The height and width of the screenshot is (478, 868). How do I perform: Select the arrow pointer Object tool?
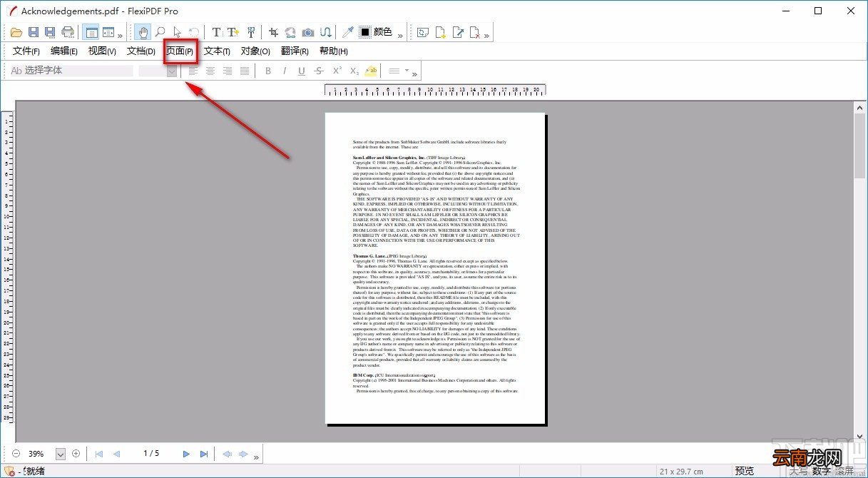coord(177,32)
